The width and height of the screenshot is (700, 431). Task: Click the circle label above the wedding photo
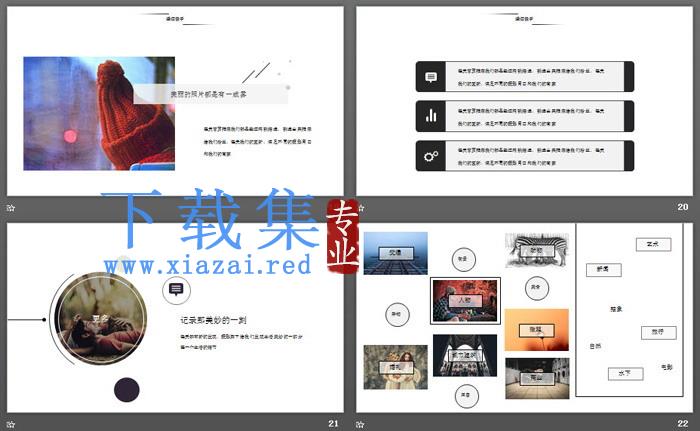click(397, 314)
